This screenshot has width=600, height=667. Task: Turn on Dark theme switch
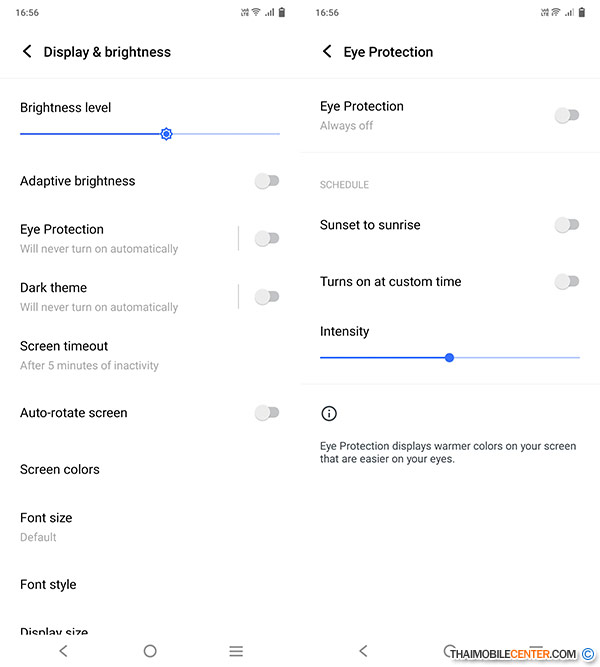[x=266, y=296]
